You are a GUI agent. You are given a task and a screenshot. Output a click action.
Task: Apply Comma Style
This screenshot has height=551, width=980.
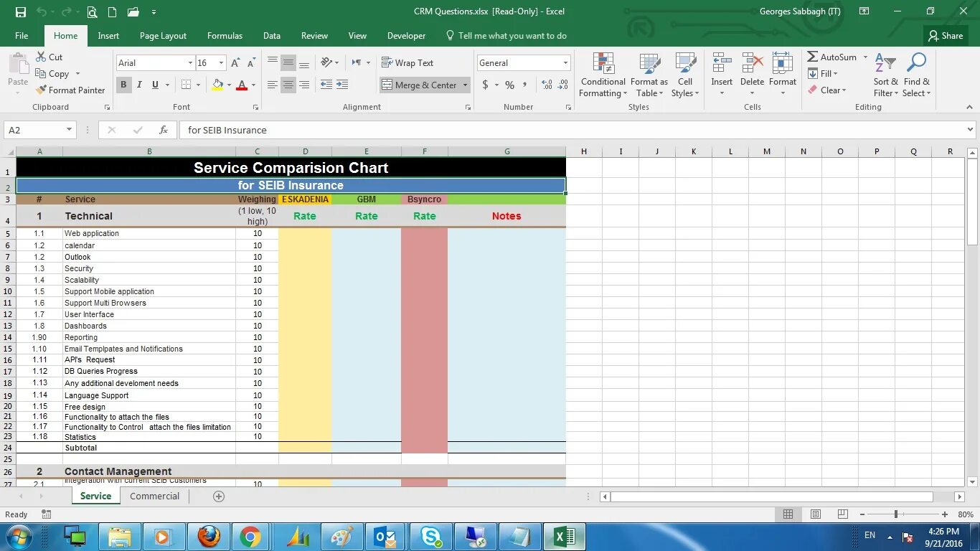click(525, 85)
